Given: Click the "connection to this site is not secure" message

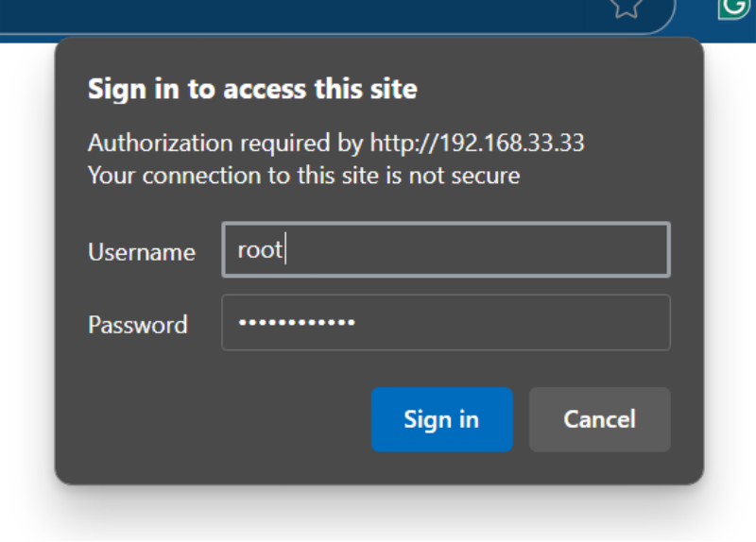Looking at the screenshot, I should point(332,176).
